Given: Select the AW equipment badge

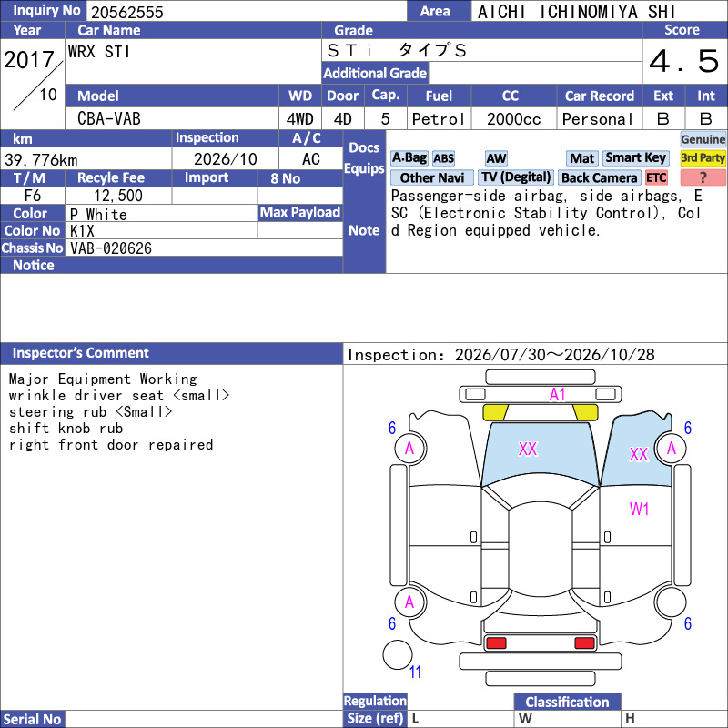Looking at the screenshot, I should coord(496,158).
